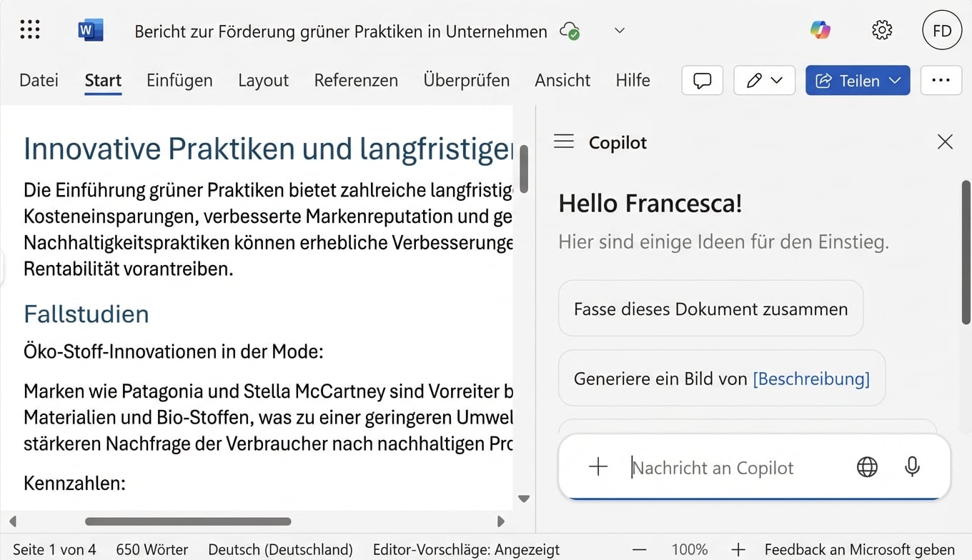Zoom in using the plus control

[x=738, y=549]
